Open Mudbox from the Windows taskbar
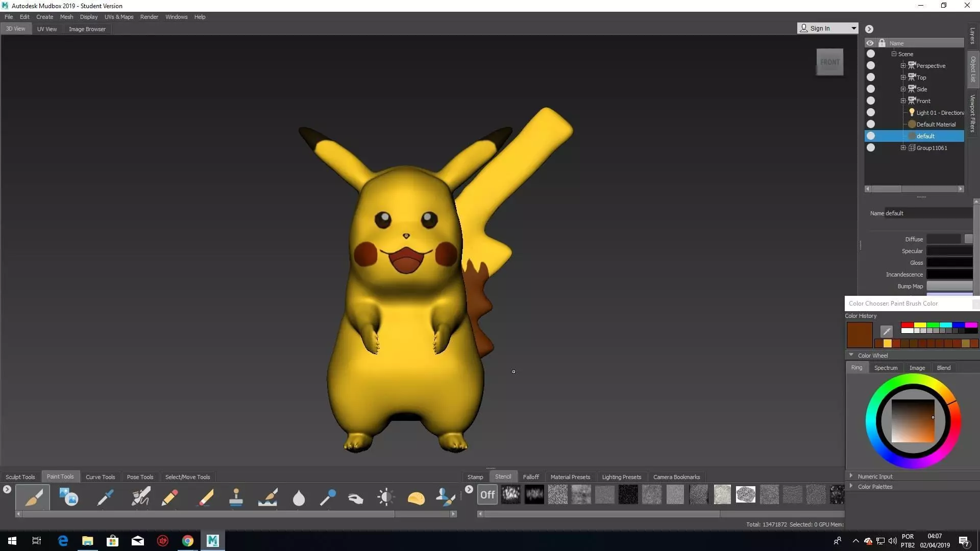 pos(212,541)
